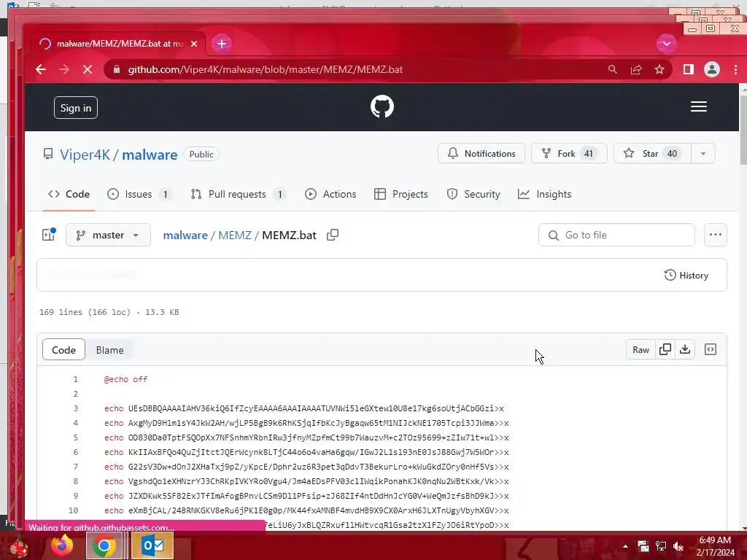Screen dimensions: 747x560
Task: Open the more file actions ellipsis
Action: click(716, 235)
